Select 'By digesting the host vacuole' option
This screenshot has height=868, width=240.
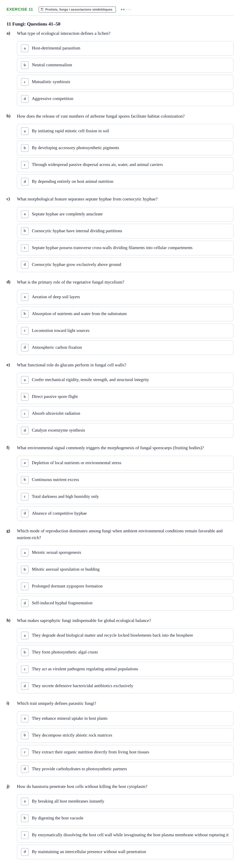(125, 818)
